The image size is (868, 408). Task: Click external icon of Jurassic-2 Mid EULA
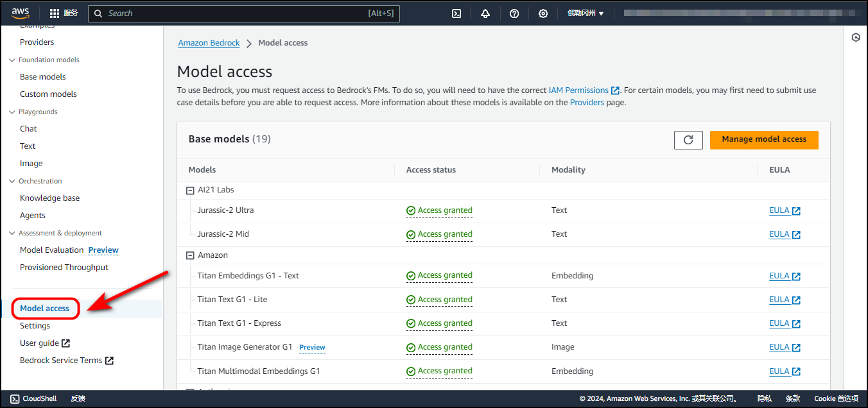pyautogui.click(x=796, y=235)
